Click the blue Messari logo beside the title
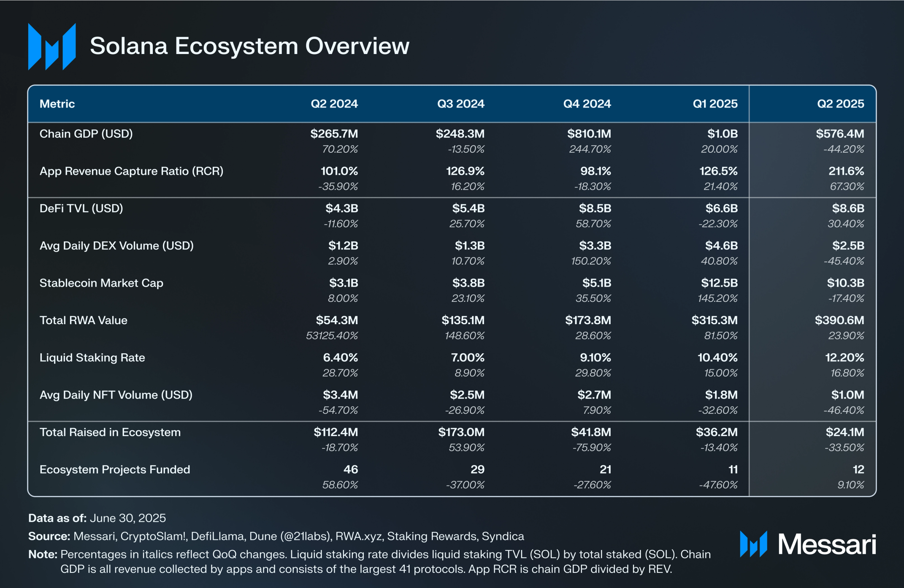This screenshot has height=588, width=904. click(52, 46)
